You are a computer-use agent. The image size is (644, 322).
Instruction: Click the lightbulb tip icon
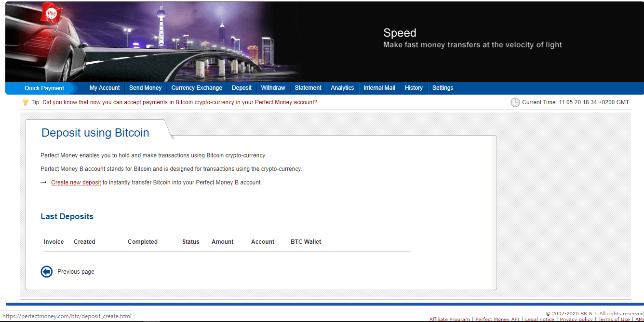coord(26,102)
